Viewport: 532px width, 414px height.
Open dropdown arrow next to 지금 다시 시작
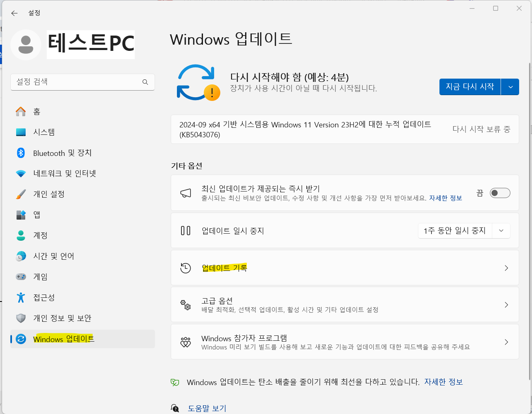point(510,87)
